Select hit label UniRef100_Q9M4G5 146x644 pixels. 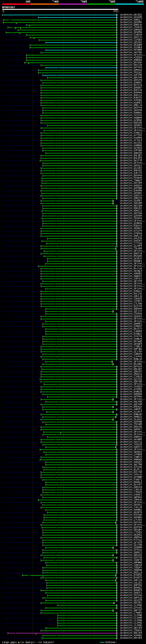click(x=131, y=30)
